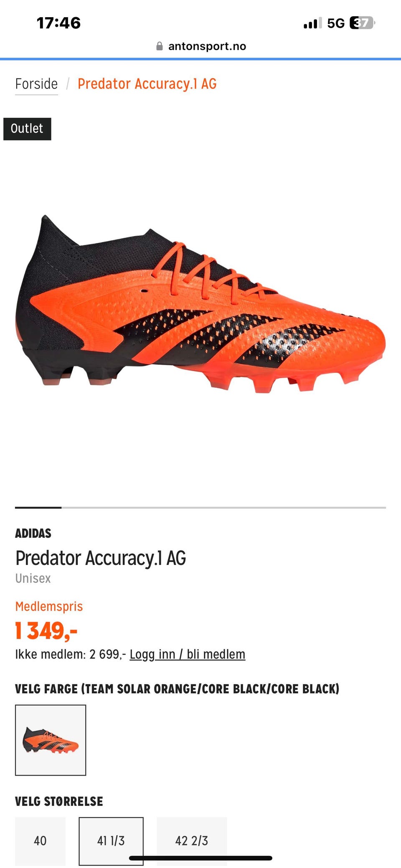Select size 42 2/3
This screenshot has width=401, height=868.
click(192, 841)
